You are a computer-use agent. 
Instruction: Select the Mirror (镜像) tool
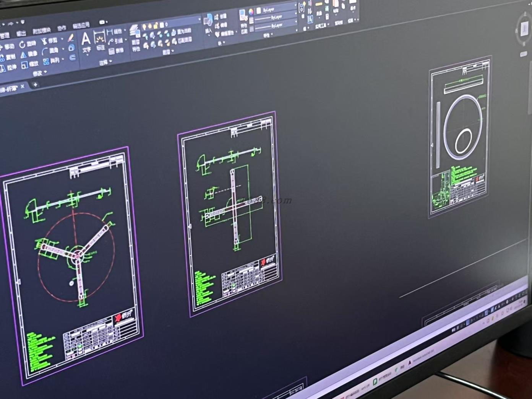coord(29,55)
